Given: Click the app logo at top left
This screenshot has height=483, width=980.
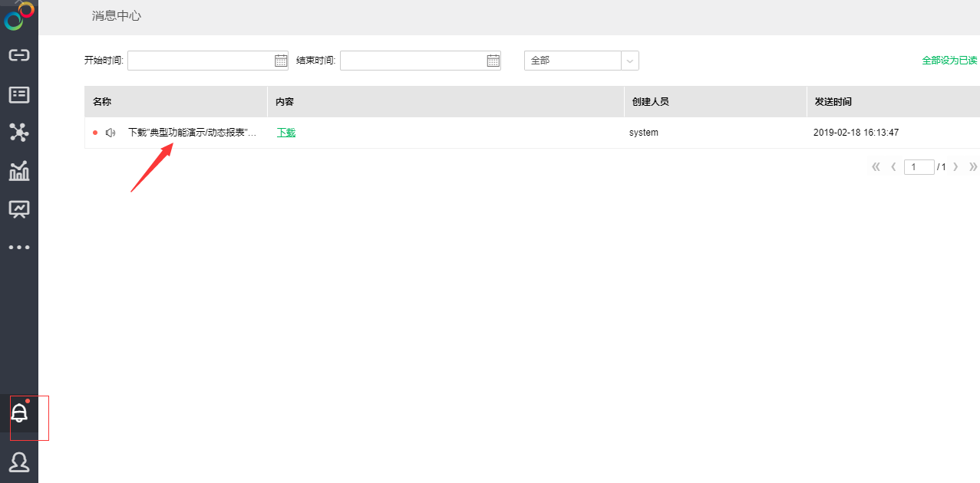Looking at the screenshot, I should 17,15.
